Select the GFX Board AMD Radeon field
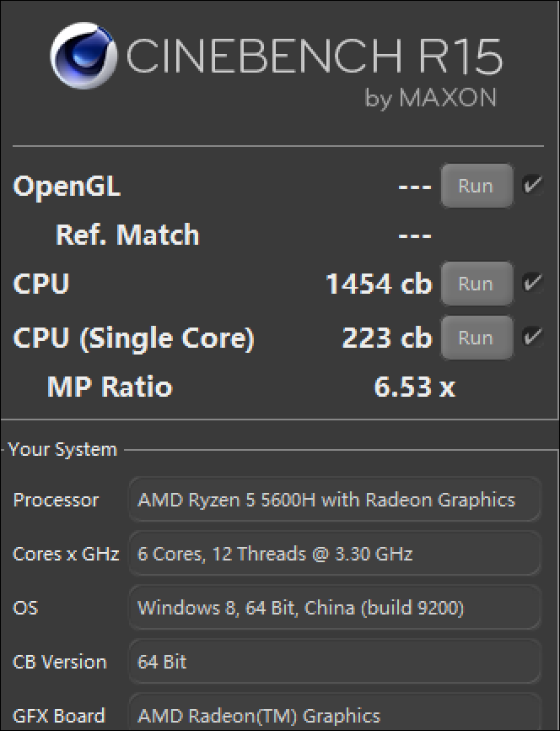The width and height of the screenshot is (560, 731). point(334,714)
